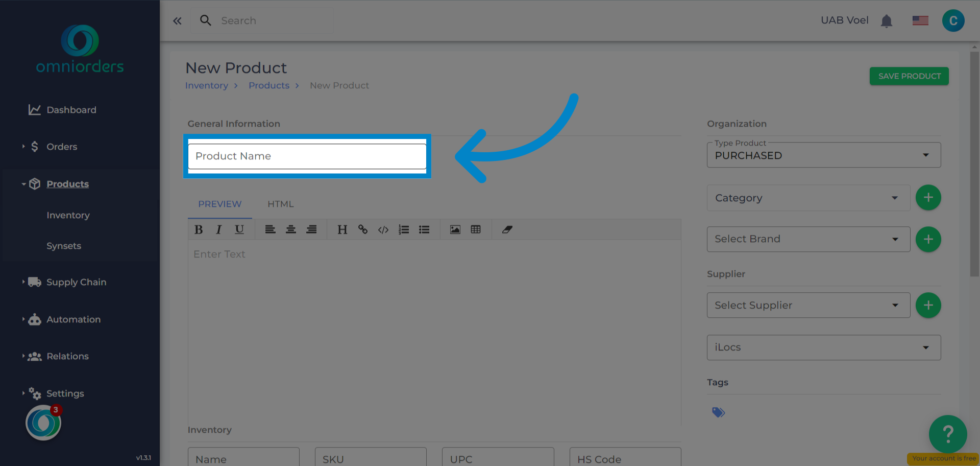Add new category with plus button
Image resolution: width=980 pixels, height=466 pixels.
pyautogui.click(x=928, y=198)
